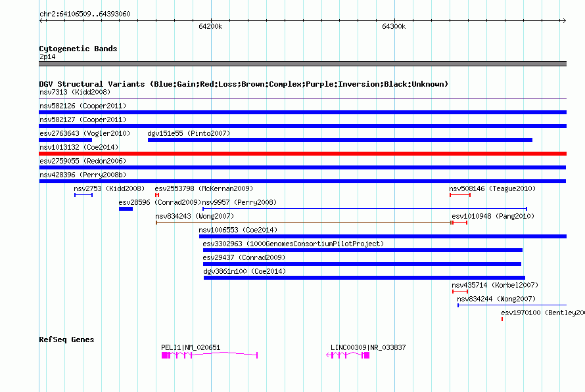Click blue bar of esv2759055
This screenshot has height=392, width=585.
click(x=302, y=167)
